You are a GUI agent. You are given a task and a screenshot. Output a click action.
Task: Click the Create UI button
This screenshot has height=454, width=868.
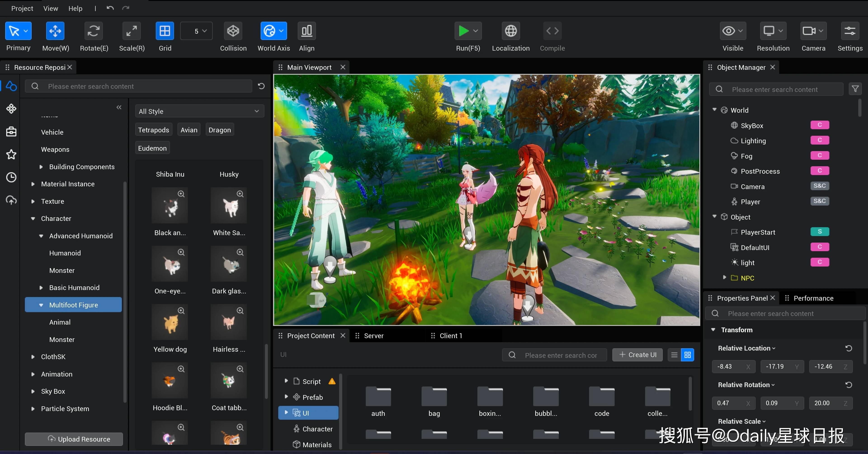(x=637, y=355)
